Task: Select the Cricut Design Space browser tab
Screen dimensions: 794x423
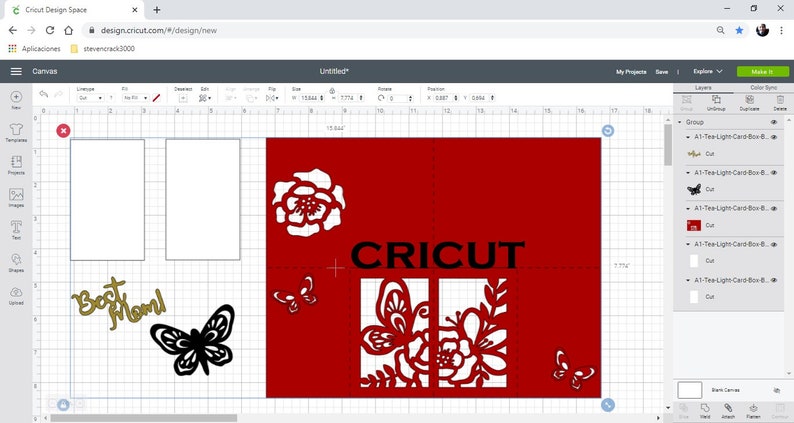Action: (x=72, y=10)
